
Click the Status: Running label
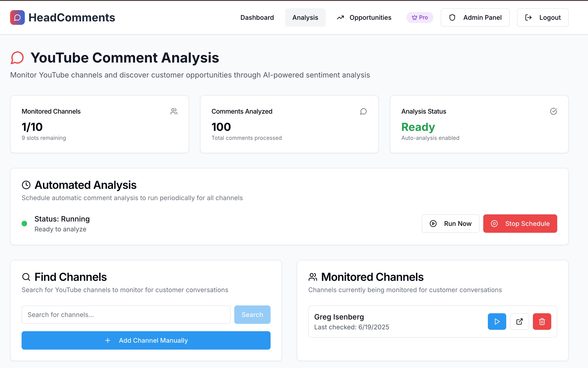[62, 219]
